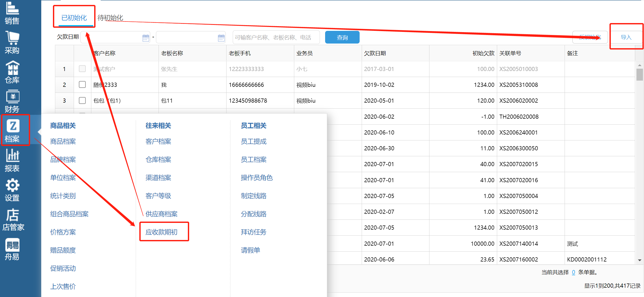This screenshot has width=644, height=297.
Task: Open 请假单 menu entry
Action: (x=250, y=250)
